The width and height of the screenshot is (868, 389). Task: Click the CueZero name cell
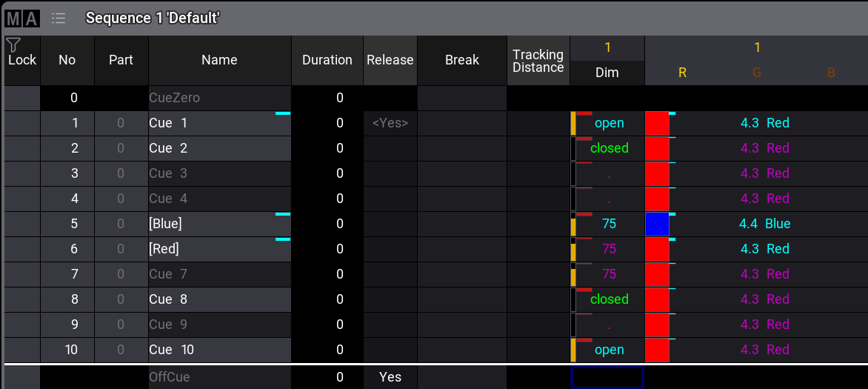[x=219, y=98]
